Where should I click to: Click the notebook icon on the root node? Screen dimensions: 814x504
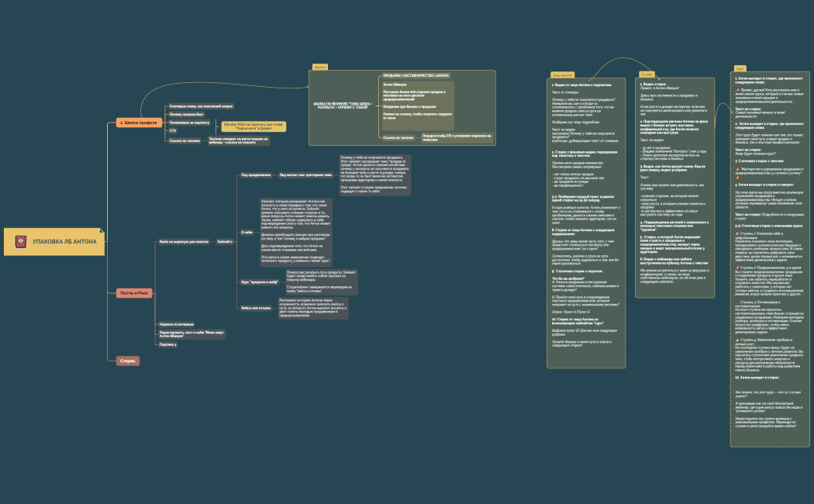tap(20, 243)
